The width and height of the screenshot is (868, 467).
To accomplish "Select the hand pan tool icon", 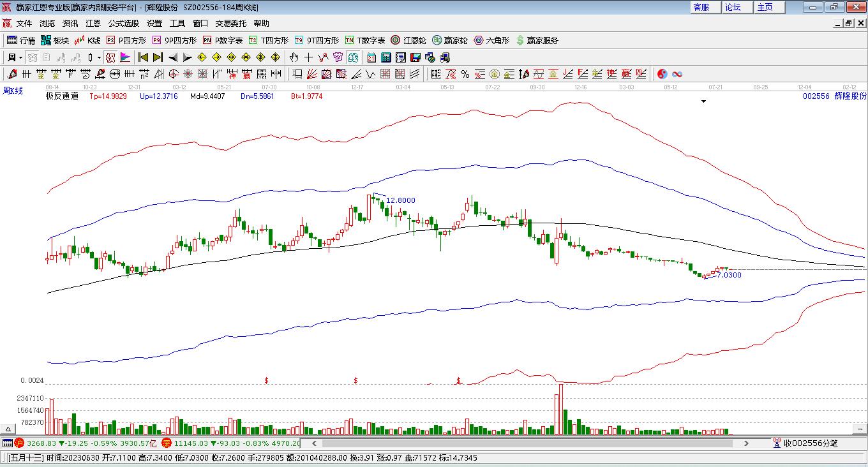I will point(294,57).
